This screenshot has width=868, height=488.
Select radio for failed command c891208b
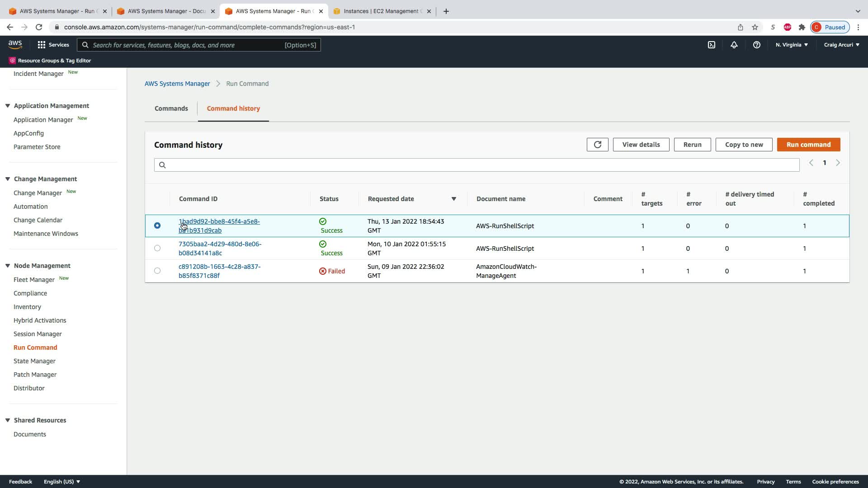point(157,271)
